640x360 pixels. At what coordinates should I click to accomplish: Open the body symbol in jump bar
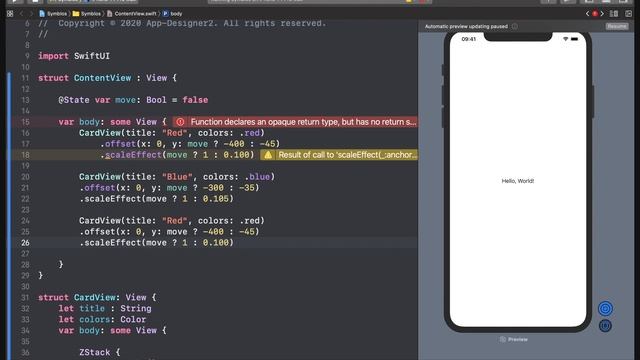click(173, 13)
